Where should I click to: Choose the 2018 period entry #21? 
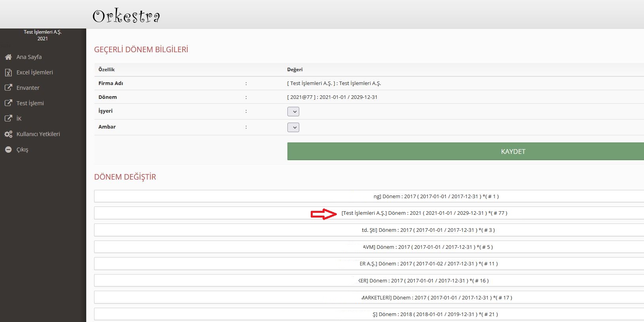click(435, 314)
